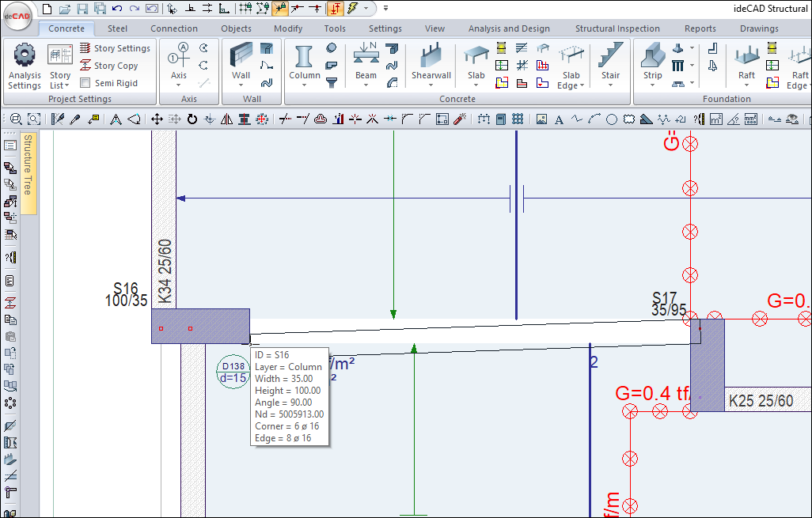The image size is (812, 518).
Task: Click the Move tool in toolbar
Action: pos(157,119)
